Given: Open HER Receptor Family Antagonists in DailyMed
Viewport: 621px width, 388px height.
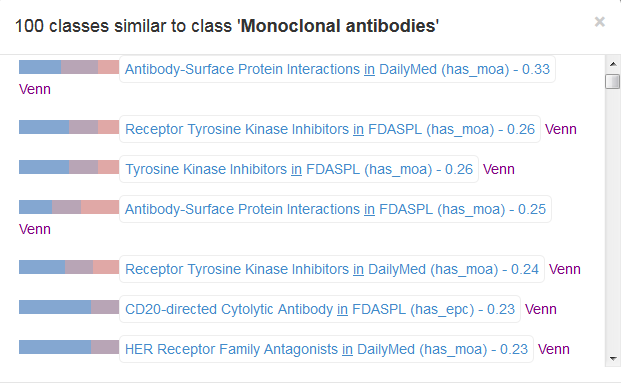Looking at the screenshot, I should click(x=326, y=349).
